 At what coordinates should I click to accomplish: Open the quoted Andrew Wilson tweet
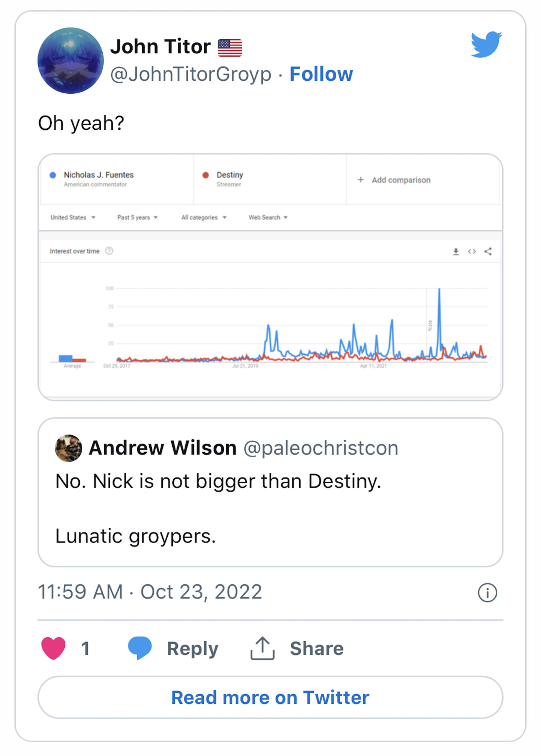270,492
